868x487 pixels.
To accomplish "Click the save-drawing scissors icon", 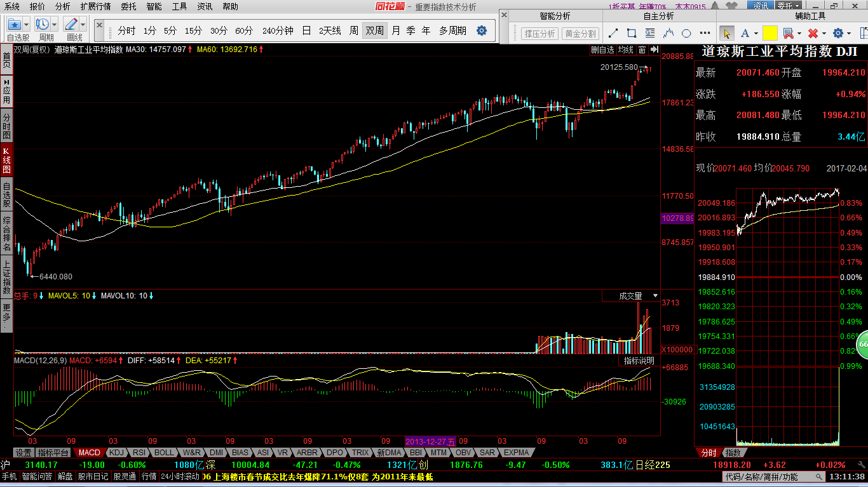I will coord(788,33).
